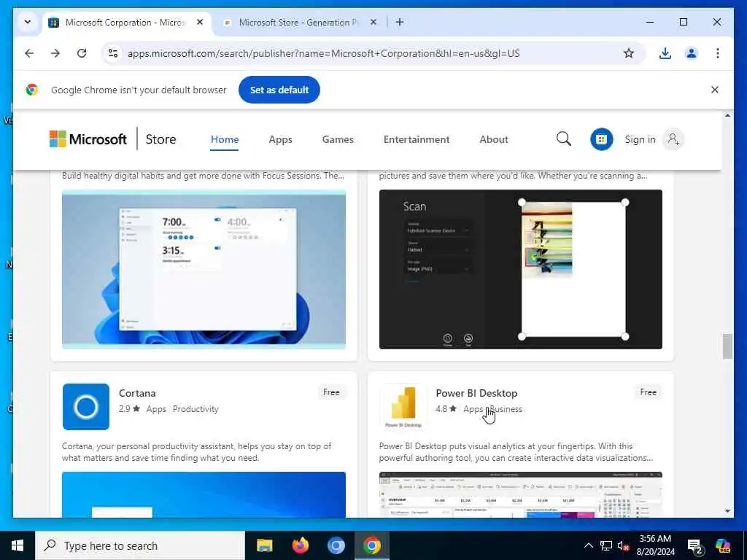Click the Cortana app icon
The image size is (747, 560).
click(86, 407)
